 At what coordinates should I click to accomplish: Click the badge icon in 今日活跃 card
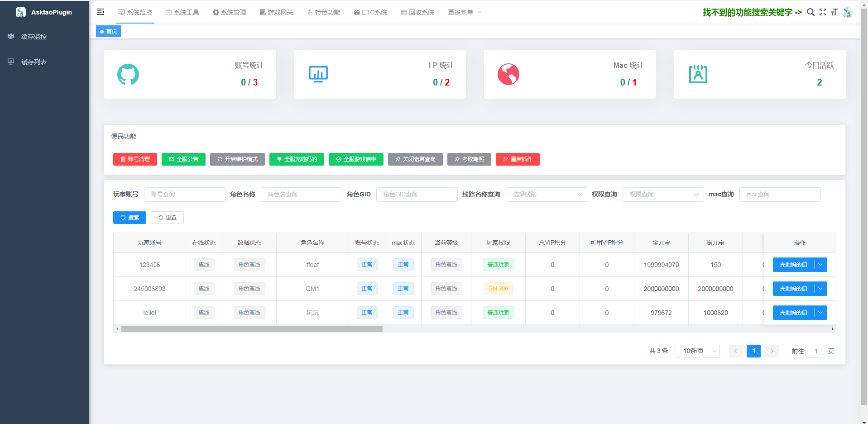coord(698,74)
